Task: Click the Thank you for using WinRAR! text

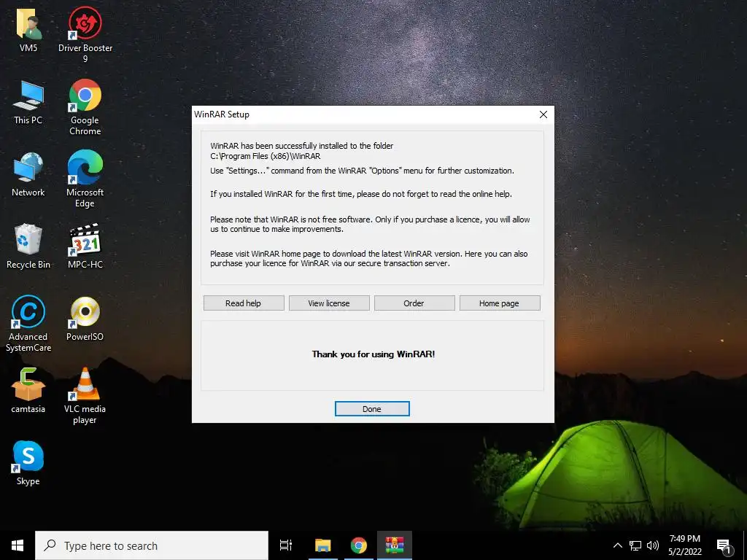Action: point(373,354)
